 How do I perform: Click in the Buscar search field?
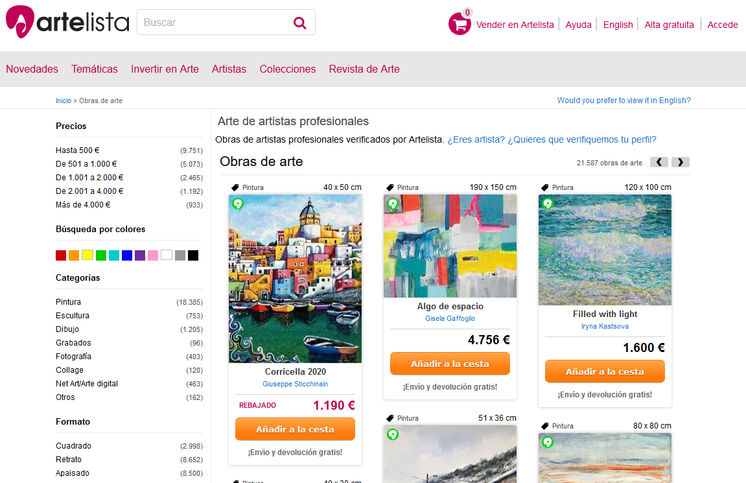[215, 22]
